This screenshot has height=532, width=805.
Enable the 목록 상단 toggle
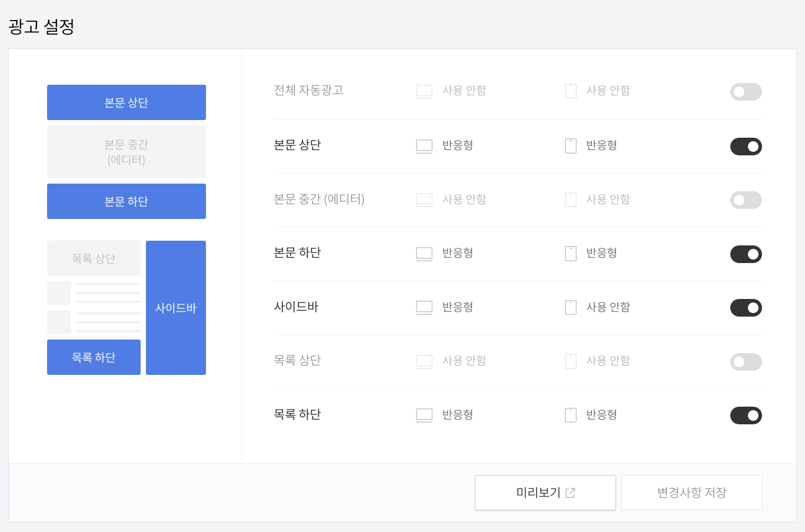pyautogui.click(x=746, y=361)
